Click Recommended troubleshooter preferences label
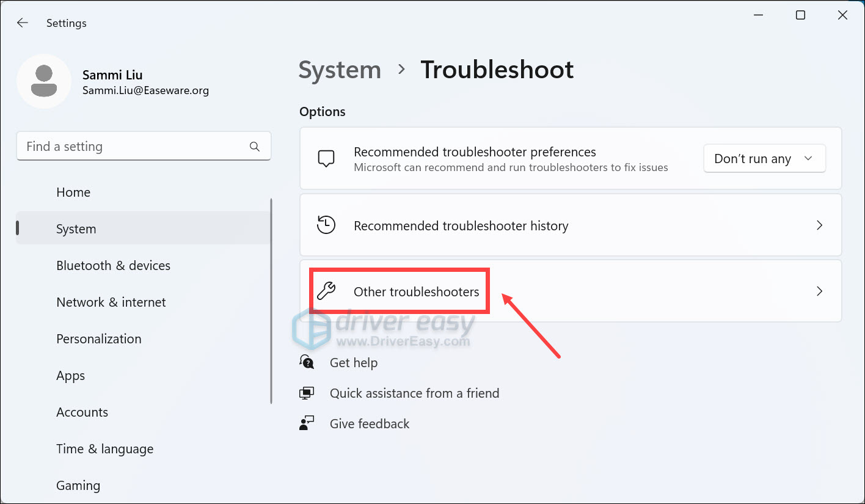The height and width of the screenshot is (504, 865). click(475, 152)
